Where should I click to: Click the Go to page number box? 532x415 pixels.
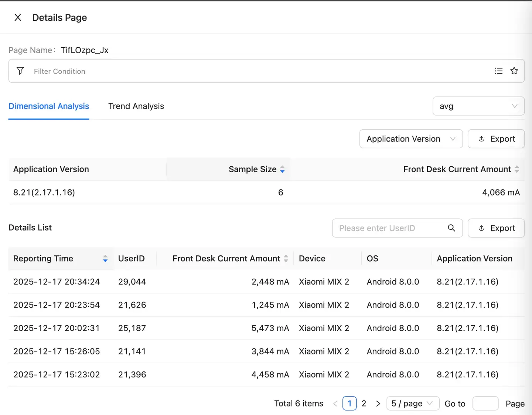[x=485, y=404]
